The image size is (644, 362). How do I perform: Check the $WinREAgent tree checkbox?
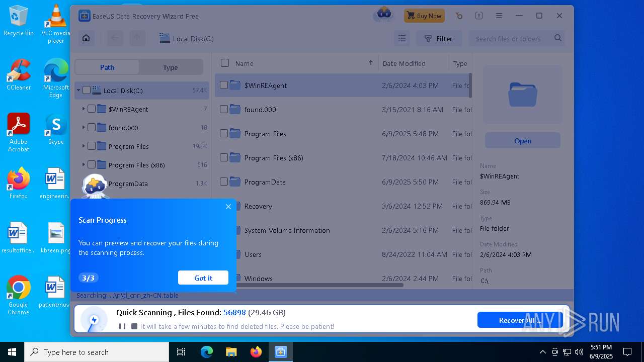click(x=92, y=109)
